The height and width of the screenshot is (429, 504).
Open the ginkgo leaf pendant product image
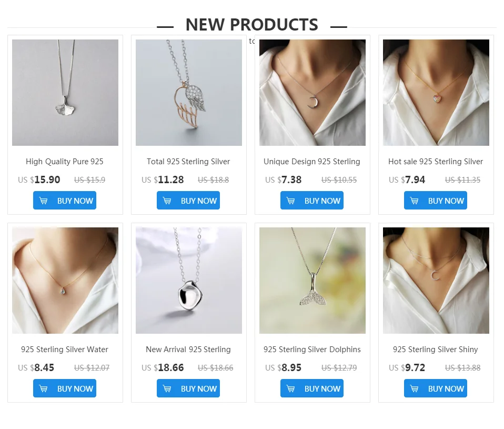click(x=65, y=93)
